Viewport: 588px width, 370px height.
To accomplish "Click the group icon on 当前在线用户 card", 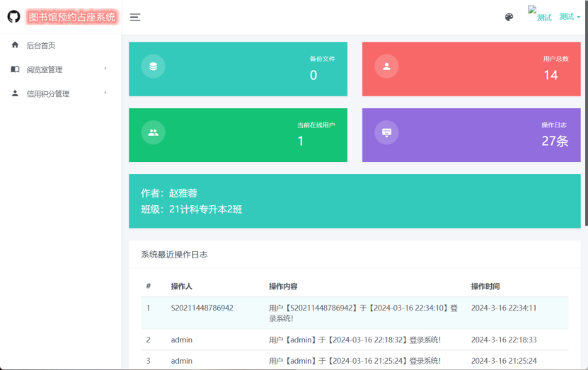I will 153,132.
